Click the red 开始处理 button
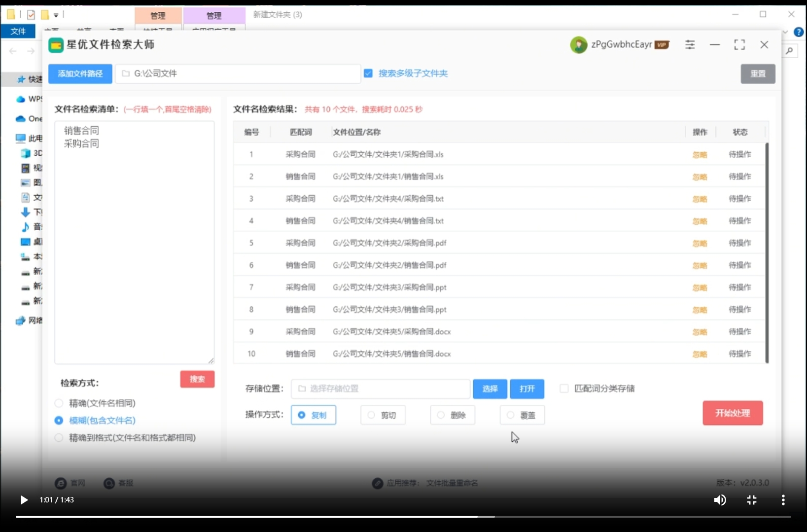The image size is (807, 532). [x=732, y=413]
